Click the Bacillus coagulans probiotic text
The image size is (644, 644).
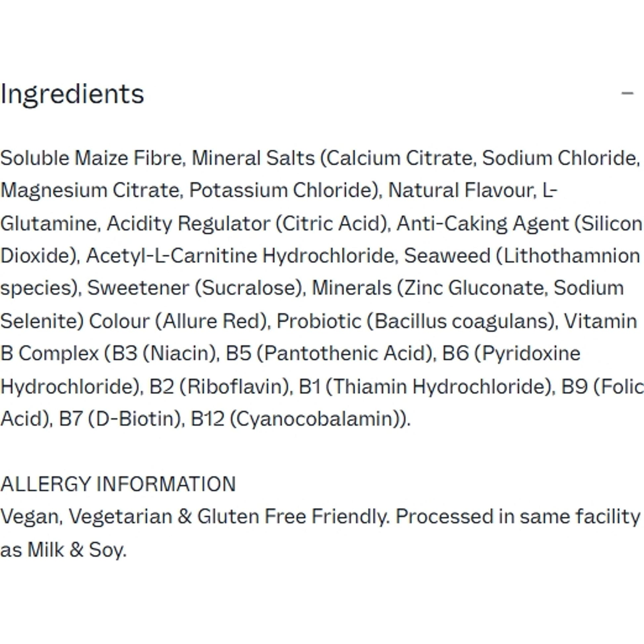click(x=461, y=321)
